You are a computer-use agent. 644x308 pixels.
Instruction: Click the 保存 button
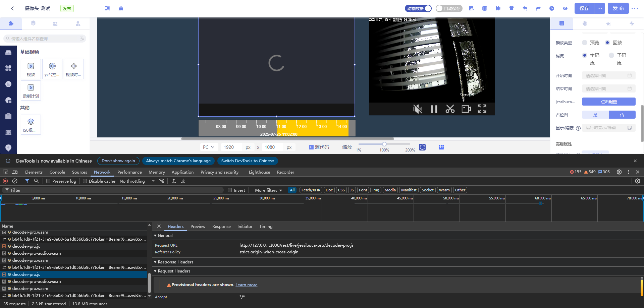tap(584, 8)
